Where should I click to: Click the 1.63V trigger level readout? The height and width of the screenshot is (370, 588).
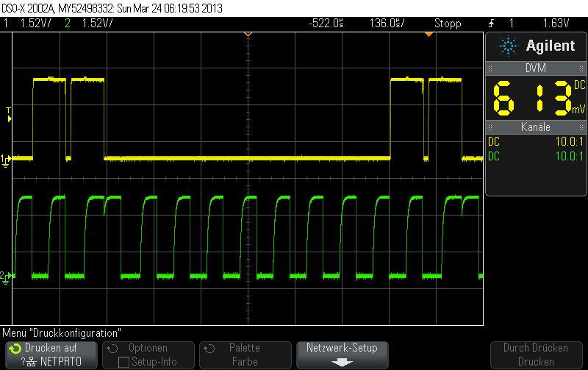556,24
